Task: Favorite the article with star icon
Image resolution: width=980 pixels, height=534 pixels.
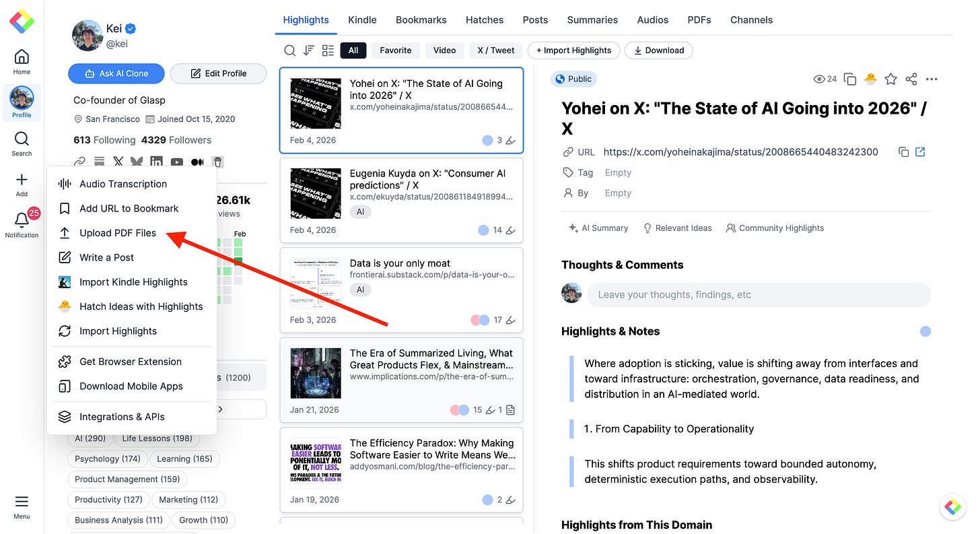Action: point(890,79)
